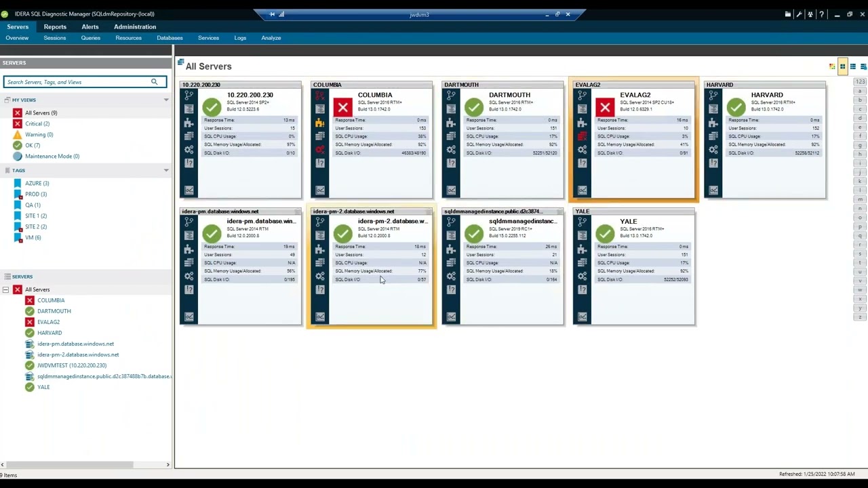
Task: Filter by the AZURE (3) tag
Action: [x=37, y=184]
